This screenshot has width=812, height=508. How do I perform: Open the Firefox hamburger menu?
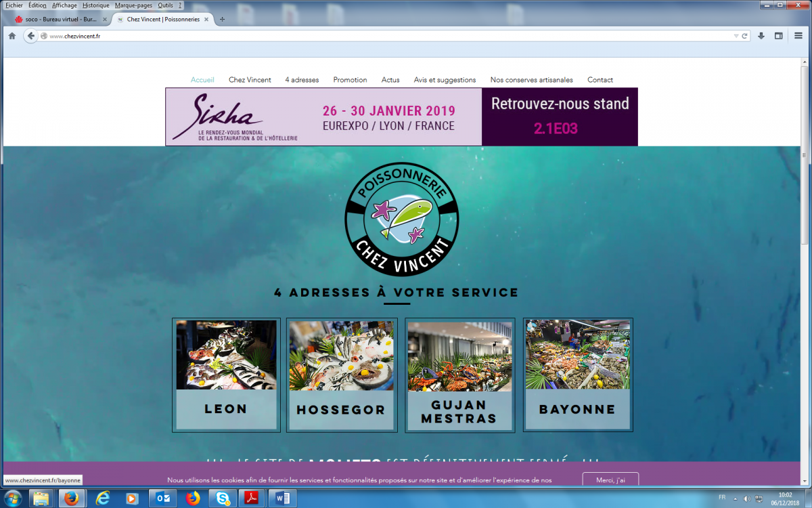click(799, 36)
